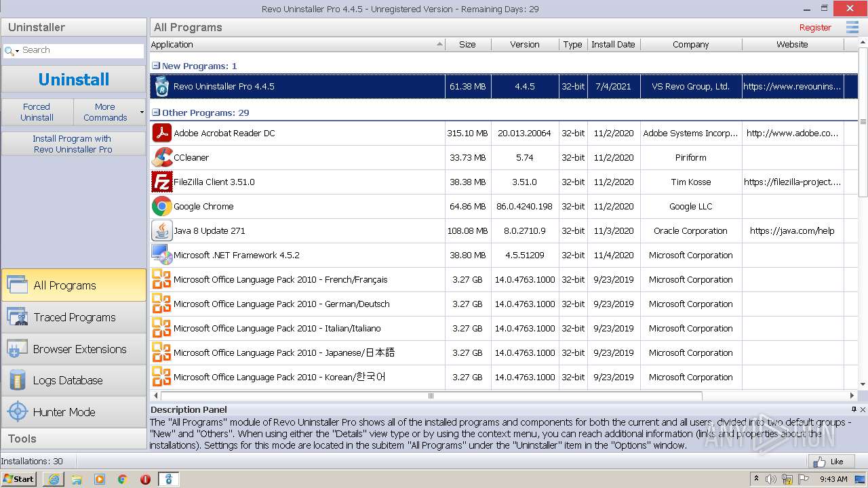Open Browser Extensions module

(73, 349)
